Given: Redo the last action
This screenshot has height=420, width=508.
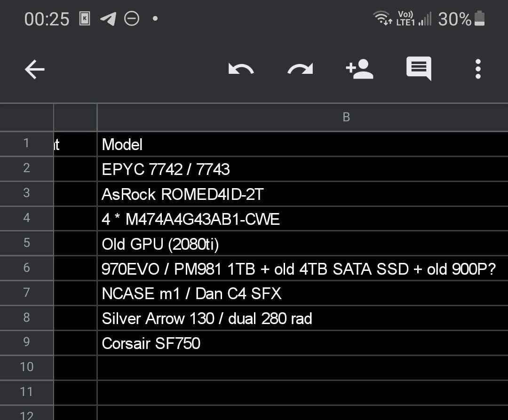Looking at the screenshot, I should [x=300, y=69].
